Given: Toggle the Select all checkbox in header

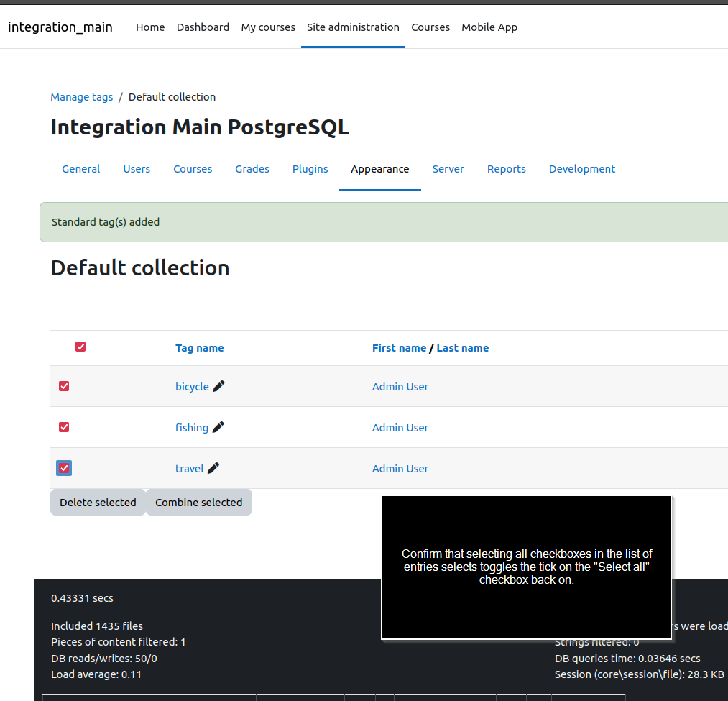Looking at the screenshot, I should coord(80,347).
